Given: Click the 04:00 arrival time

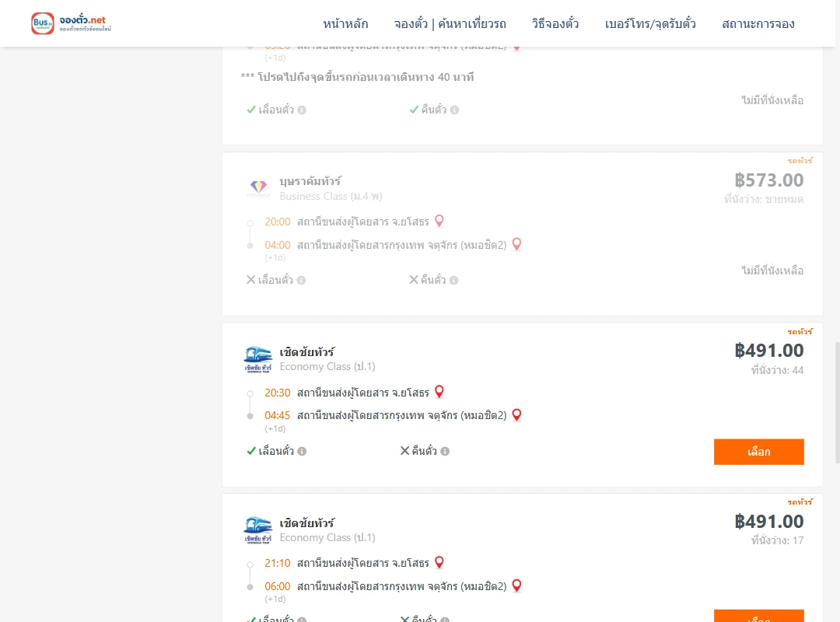Looking at the screenshot, I should click(x=278, y=246).
